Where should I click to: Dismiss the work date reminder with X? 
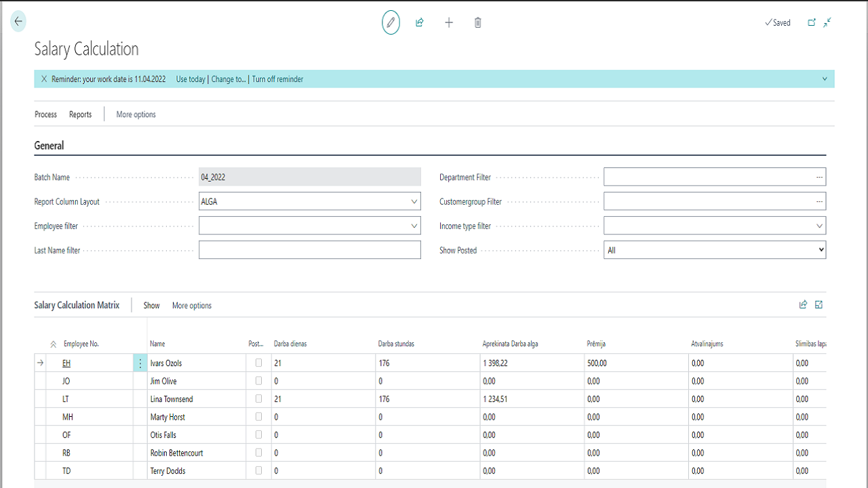44,79
